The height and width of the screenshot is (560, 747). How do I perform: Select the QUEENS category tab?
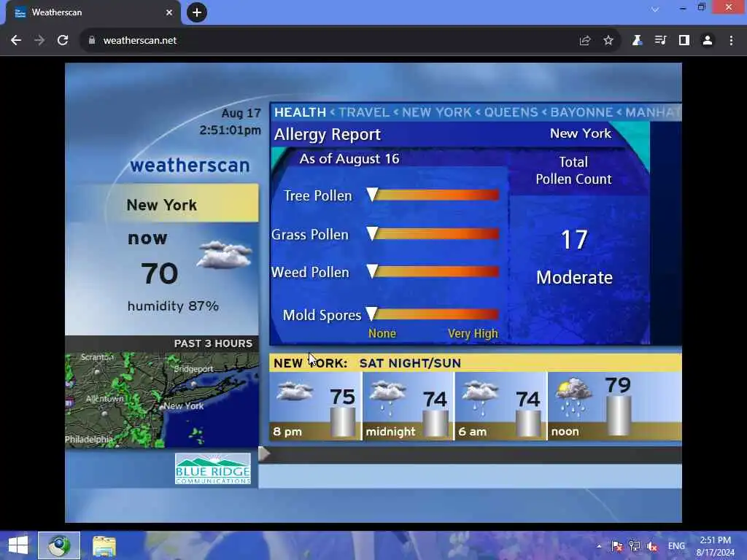(511, 112)
